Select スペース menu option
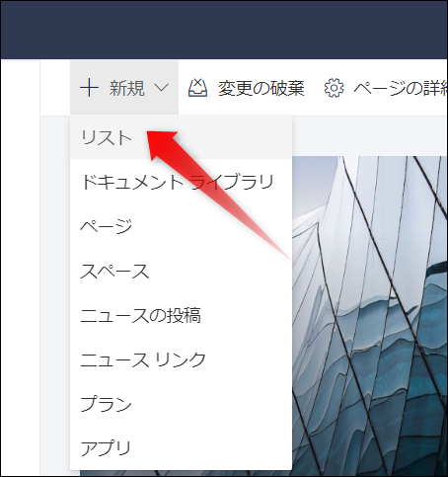This screenshot has height=477, width=448. pos(181,271)
